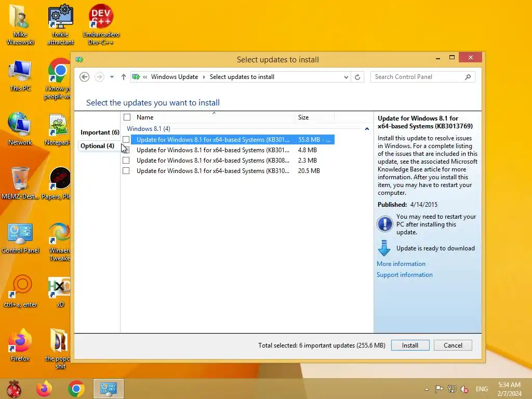Screen dimensions: 532x399
Task: Check the 4.8 MB update checkbox
Action: click(x=126, y=150)
